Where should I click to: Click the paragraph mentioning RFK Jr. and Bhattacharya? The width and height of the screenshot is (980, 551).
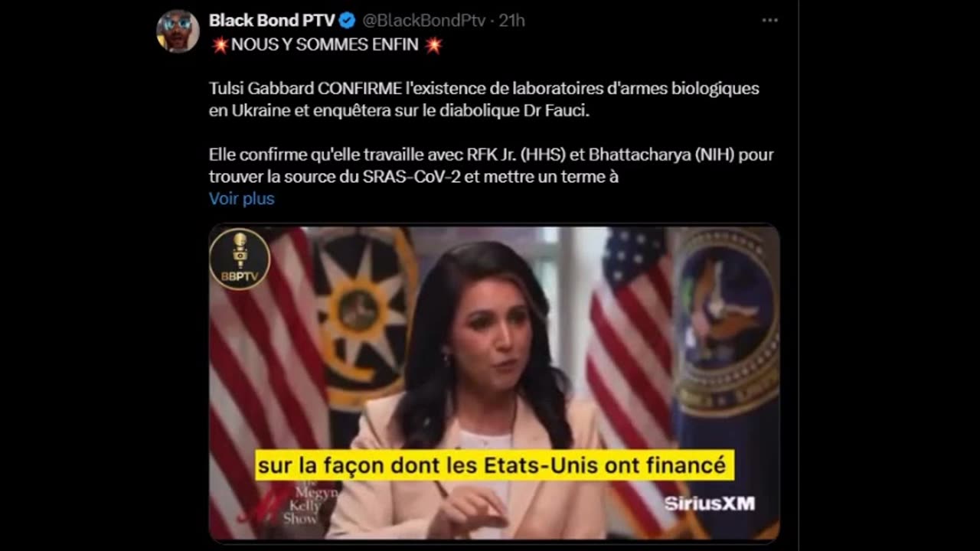pyautogui.click(x=491, y=165)
